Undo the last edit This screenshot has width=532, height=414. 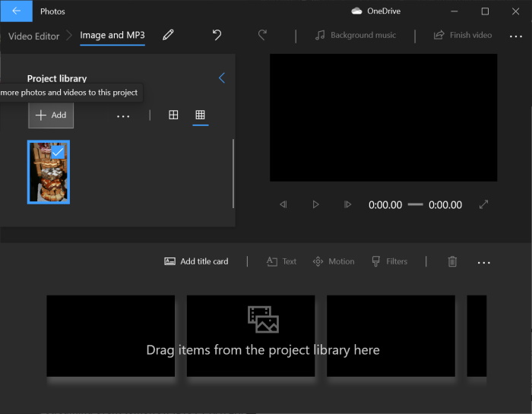(x=217, y=35)
